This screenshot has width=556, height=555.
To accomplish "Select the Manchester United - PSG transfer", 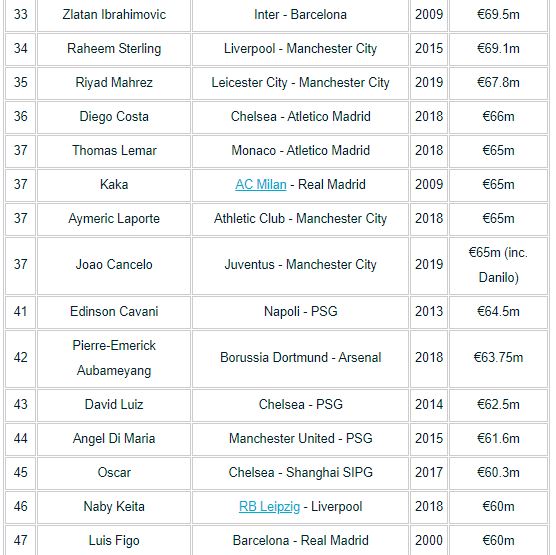I will tap(301, 439).
